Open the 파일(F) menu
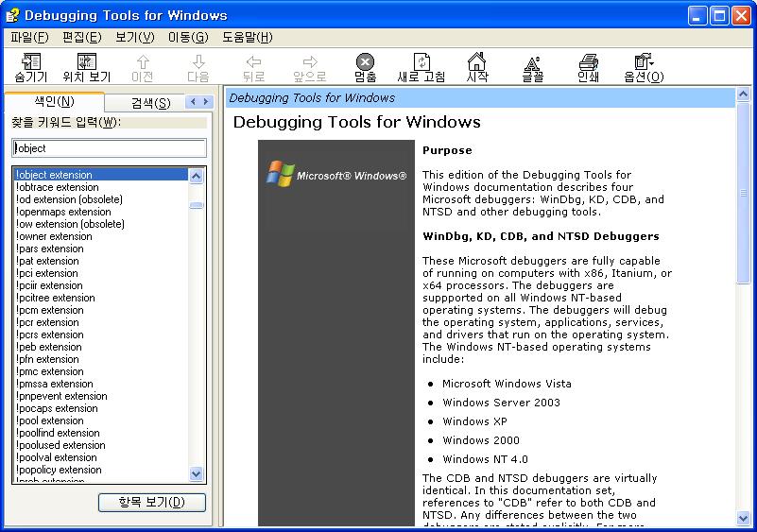757x532 pixels. [x=29, y=37]
